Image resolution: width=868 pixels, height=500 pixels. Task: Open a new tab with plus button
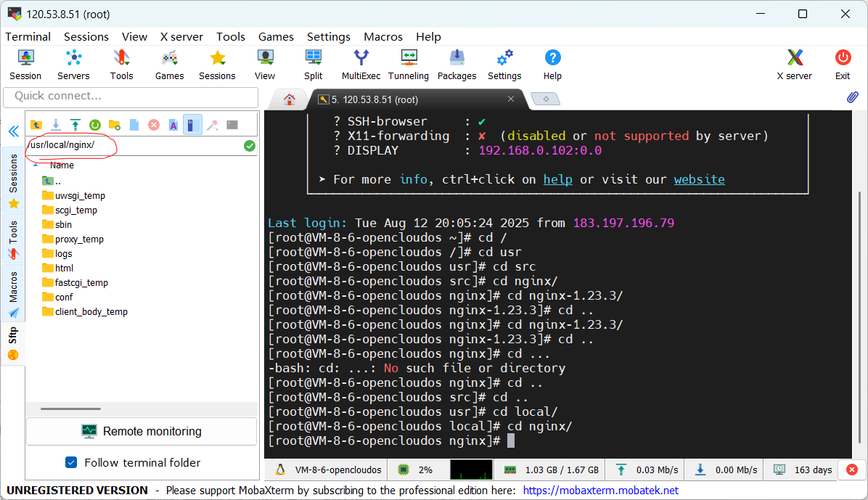pyautogui.click(x=546, y=99)
